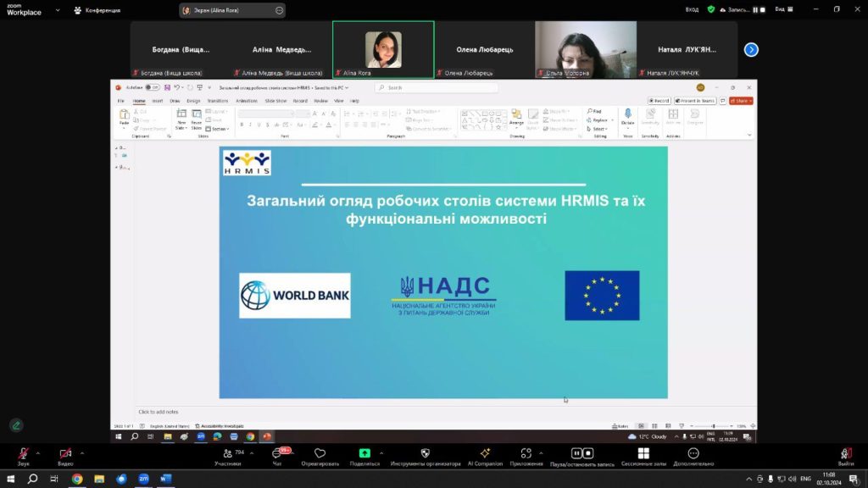The height and width of the screenshot is (488, 868).
Task: Open the Design ribbon tab
Action: pyautogui.click(x=193, y=101)
